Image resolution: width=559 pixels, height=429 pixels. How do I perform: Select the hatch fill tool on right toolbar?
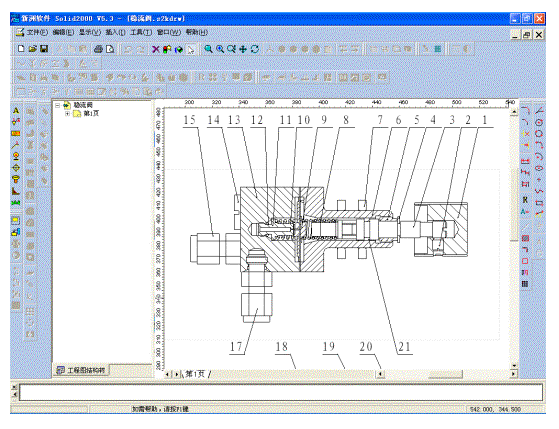(525, 238)
